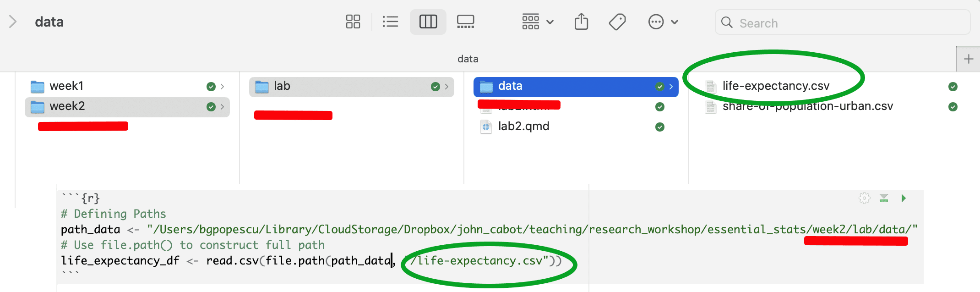Select column view in toolbar
Viewport: 980px width, 292px height.
point(428,22)
